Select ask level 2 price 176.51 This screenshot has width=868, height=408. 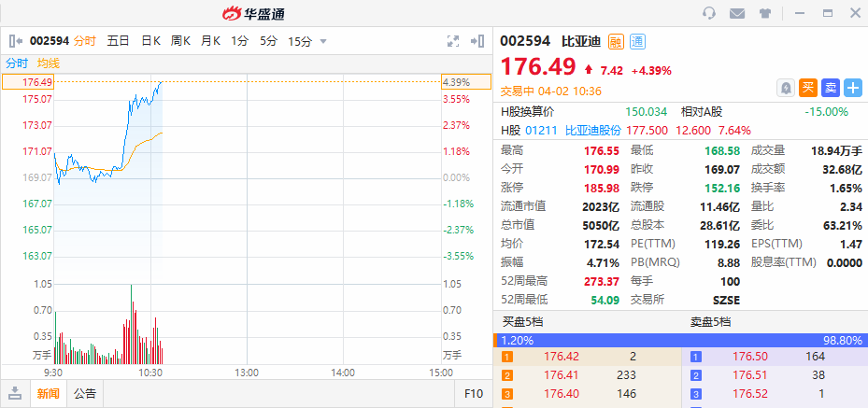[x=750, y=375]
